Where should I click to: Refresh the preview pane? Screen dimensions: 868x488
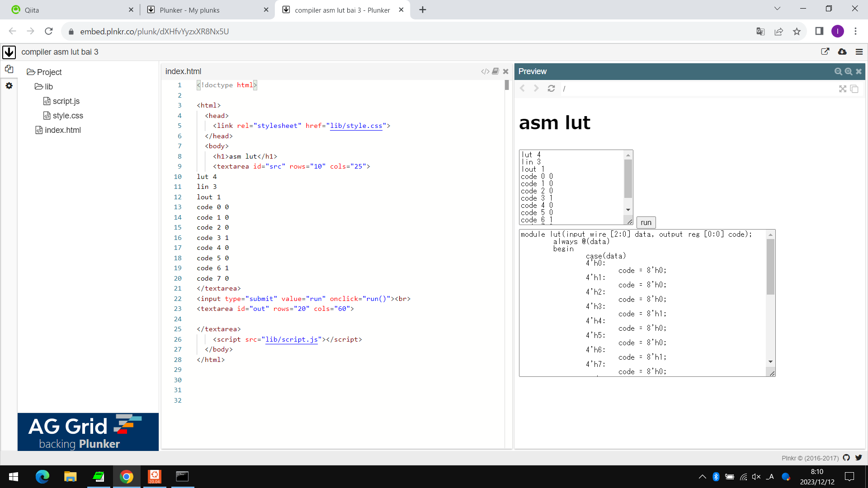coord(551,89)
